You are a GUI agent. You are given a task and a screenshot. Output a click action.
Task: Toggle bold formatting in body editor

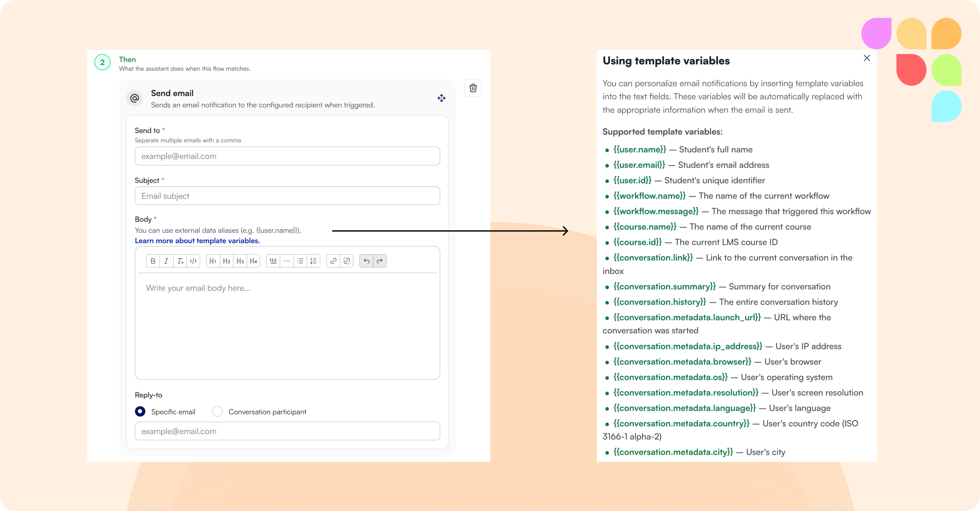click(x=153, y=261)
